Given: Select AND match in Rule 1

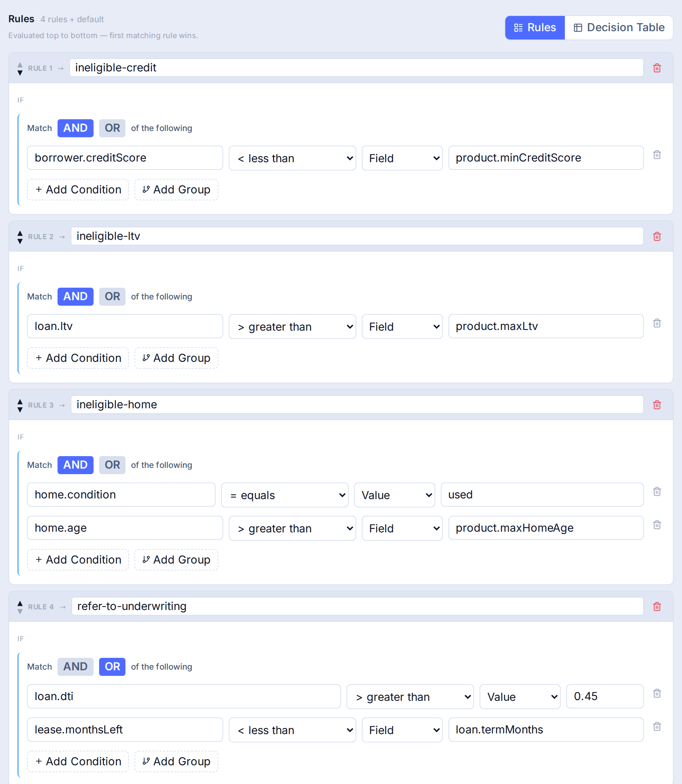Looking at the screenshot, I should (x=75, y=128).
